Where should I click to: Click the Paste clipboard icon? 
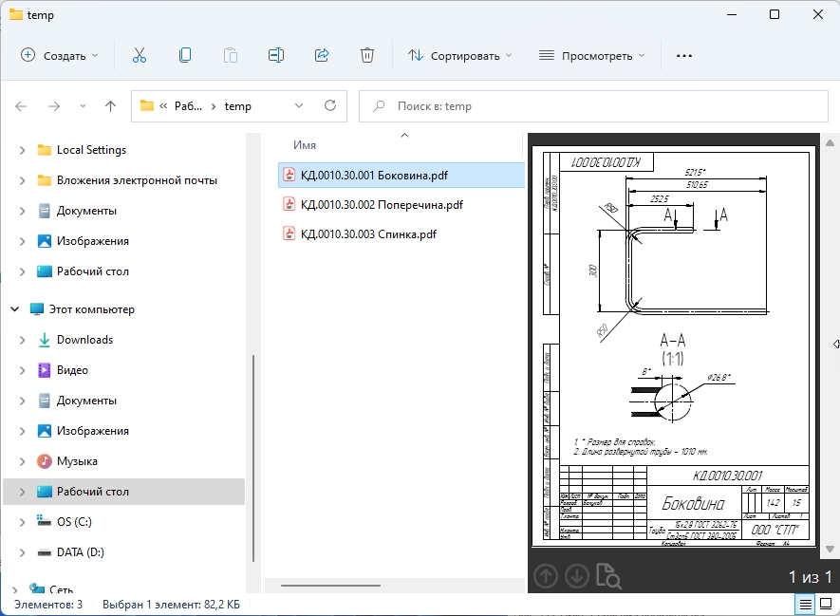coord(231,56)
